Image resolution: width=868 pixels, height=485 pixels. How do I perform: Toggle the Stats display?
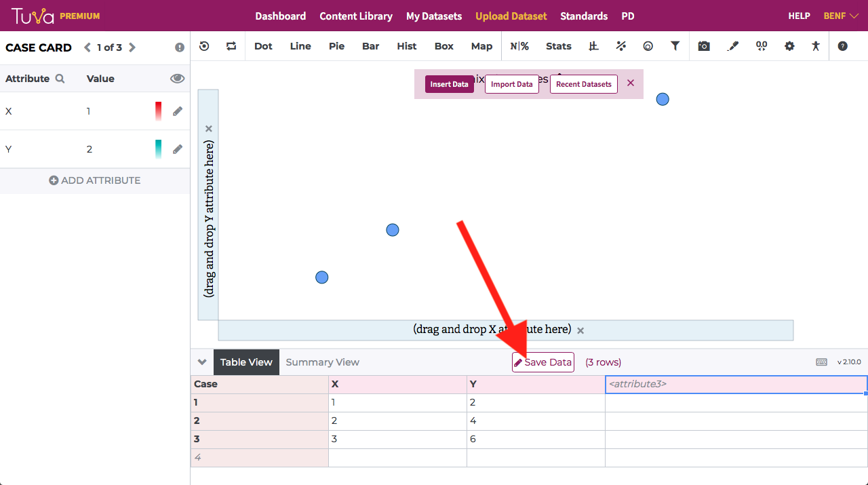tap(559, 46)
